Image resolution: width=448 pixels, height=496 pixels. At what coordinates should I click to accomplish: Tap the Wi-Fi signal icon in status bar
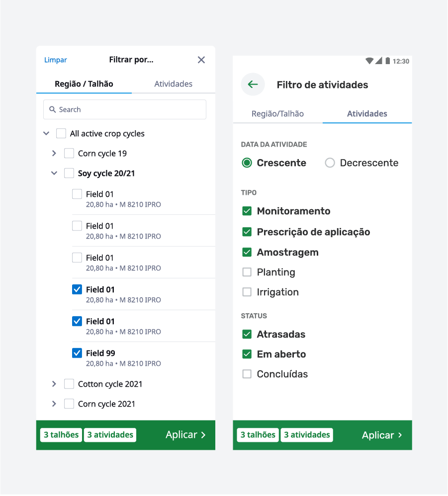[369, 61]
